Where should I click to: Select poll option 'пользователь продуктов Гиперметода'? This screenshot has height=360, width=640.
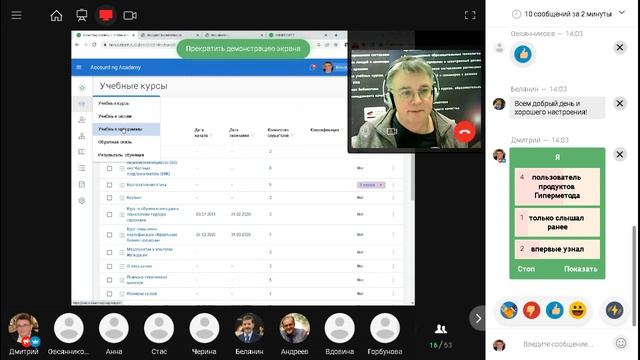click(557, 187)
